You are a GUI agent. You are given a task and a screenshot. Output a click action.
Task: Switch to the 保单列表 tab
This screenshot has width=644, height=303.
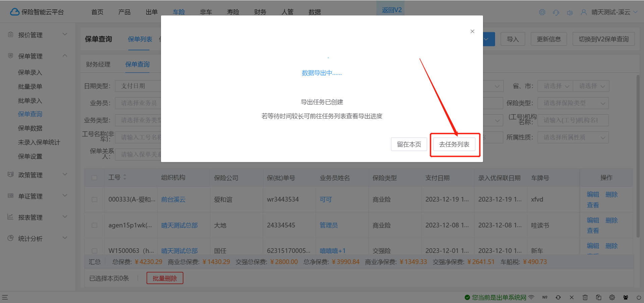(x=140, y=39)
